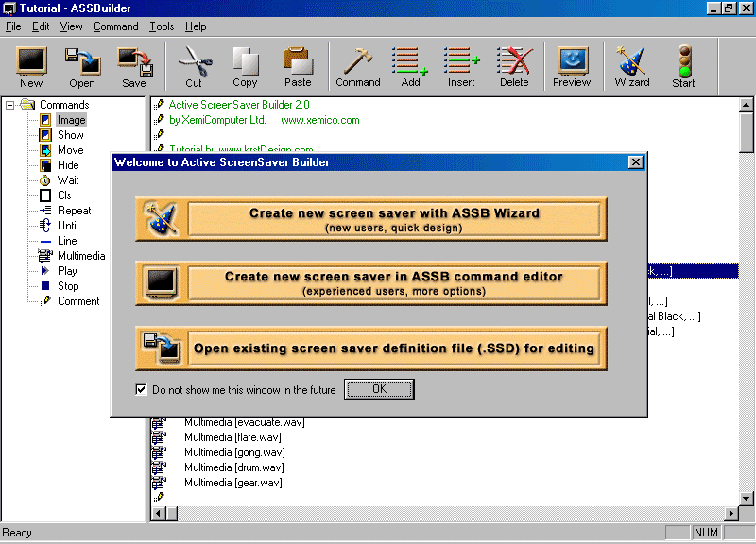Select the Play command in the tree

[x=67, y=271]
